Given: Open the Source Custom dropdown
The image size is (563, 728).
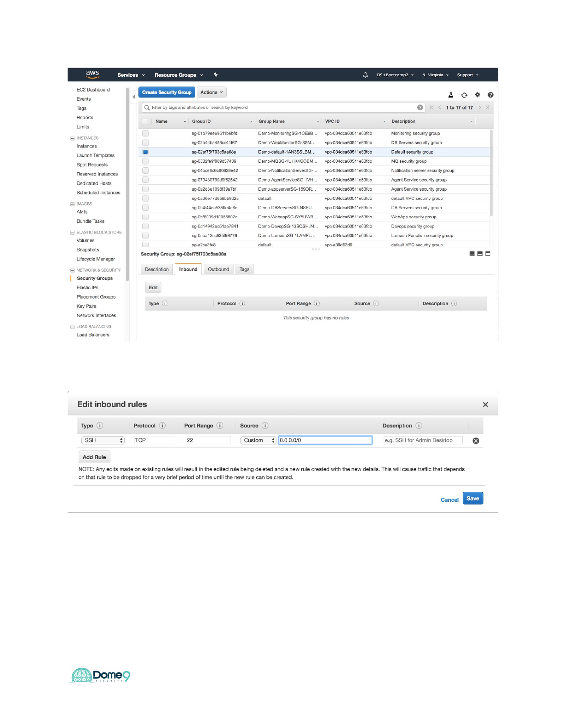Looking at the screenshot, I should pyautogui.click(x=258, y=440).
